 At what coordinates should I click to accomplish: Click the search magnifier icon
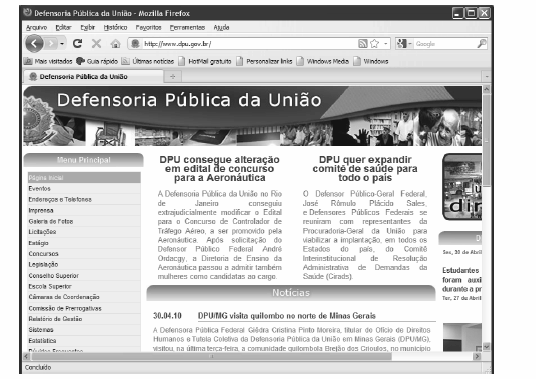(x=482, y=43)
